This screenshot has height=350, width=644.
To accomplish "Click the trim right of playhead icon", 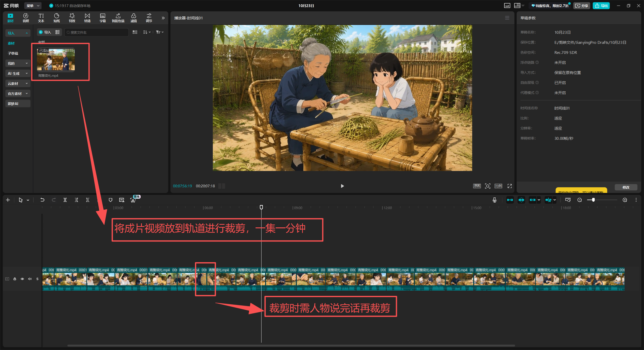I will tap(88, 200).
